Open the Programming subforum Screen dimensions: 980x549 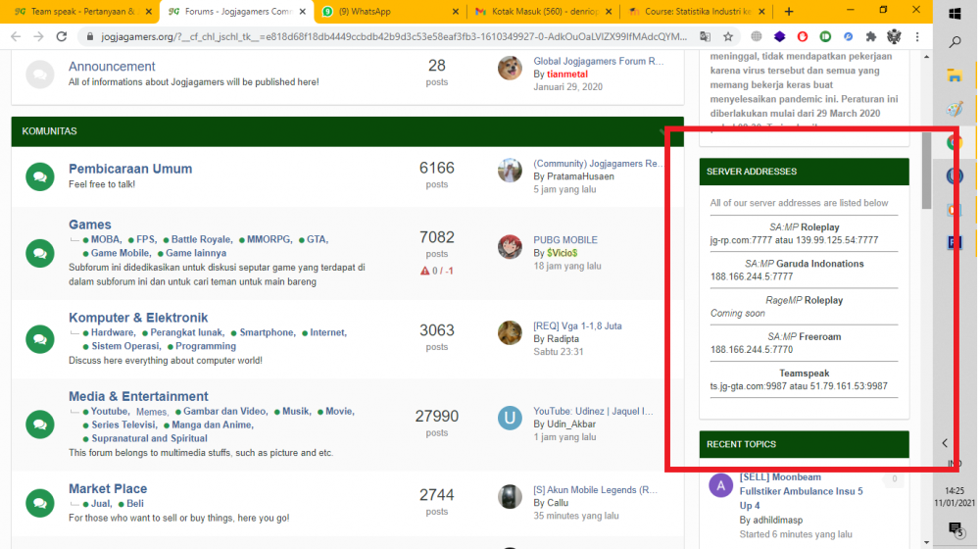click(206, 346)
